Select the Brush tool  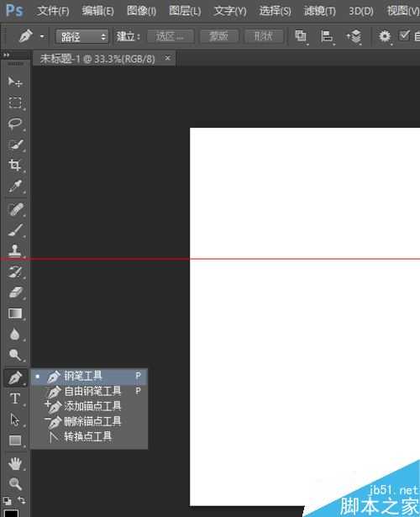click(x=15, y=230)
